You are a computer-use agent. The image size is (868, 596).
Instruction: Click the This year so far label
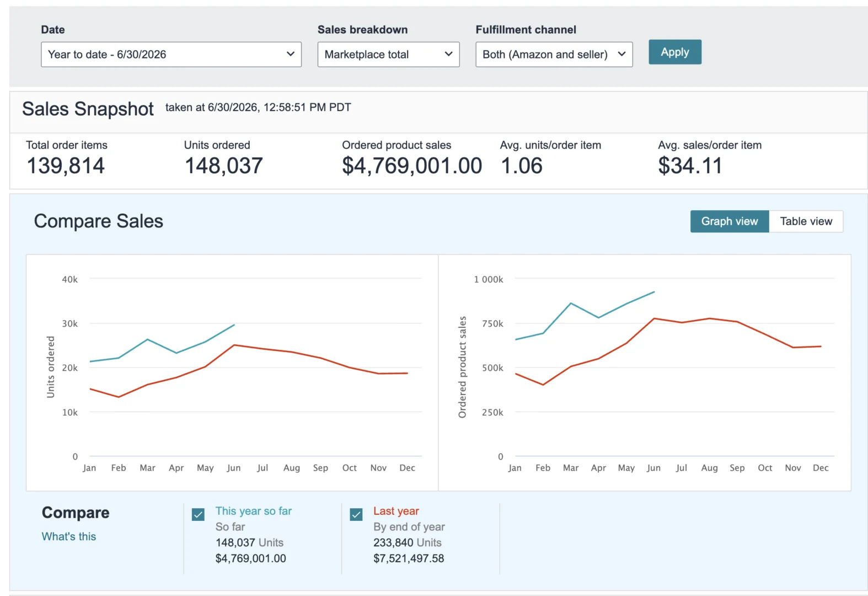254,511
